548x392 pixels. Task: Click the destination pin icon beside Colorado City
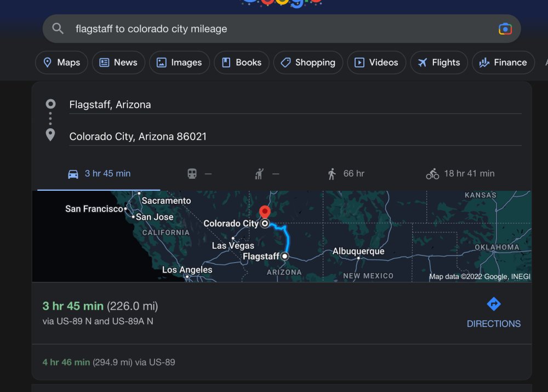(50, 135)
